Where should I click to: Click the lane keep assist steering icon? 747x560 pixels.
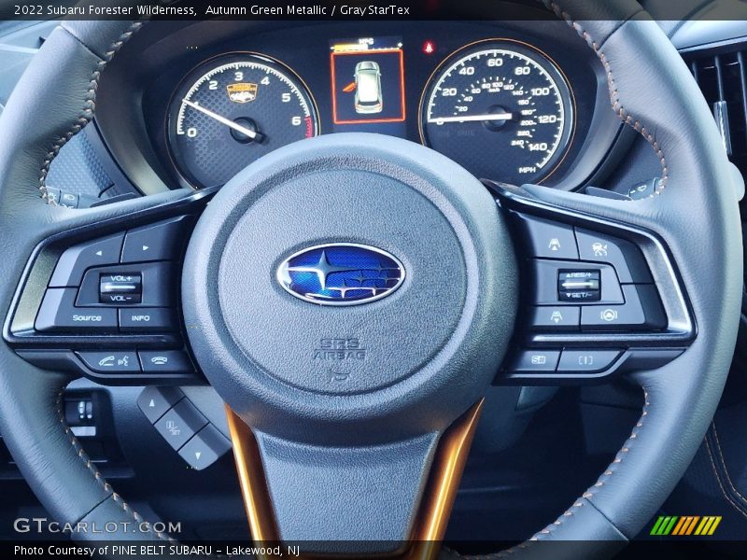click(608, 315)
